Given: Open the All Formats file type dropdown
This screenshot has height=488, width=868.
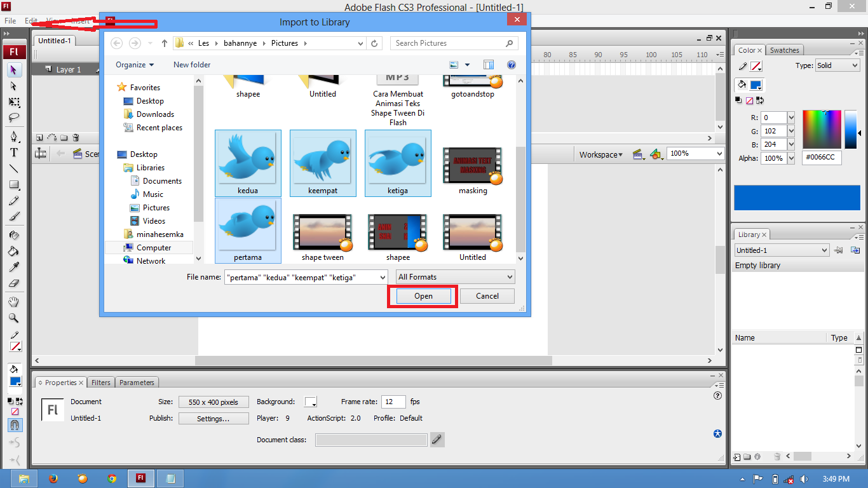Looking at the screenshot, I should tap(455, 277).
